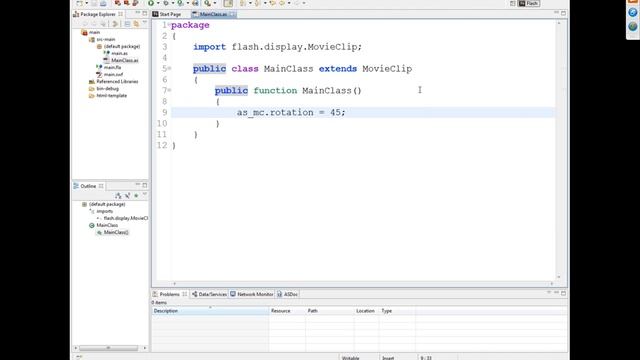Image resolution: width=640 pixels, height=360 pixels.
Task: Collapse the function code fold on line 7
Action: [169, 90]
